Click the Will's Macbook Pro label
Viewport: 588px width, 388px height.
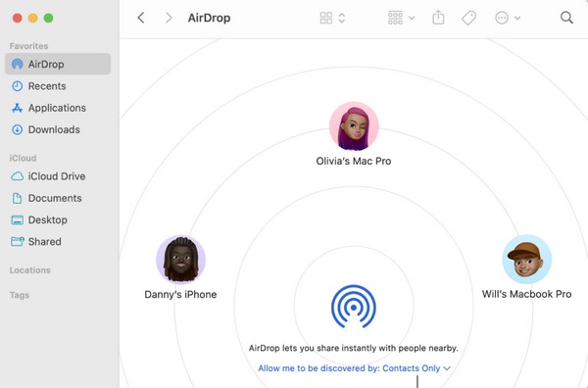point(526,294)
